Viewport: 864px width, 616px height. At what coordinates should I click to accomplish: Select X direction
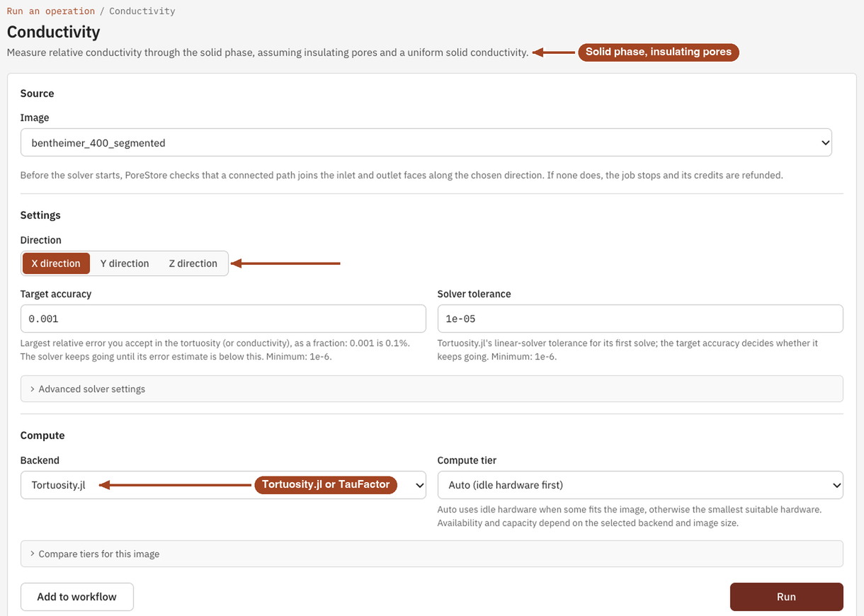click(56, 263)
